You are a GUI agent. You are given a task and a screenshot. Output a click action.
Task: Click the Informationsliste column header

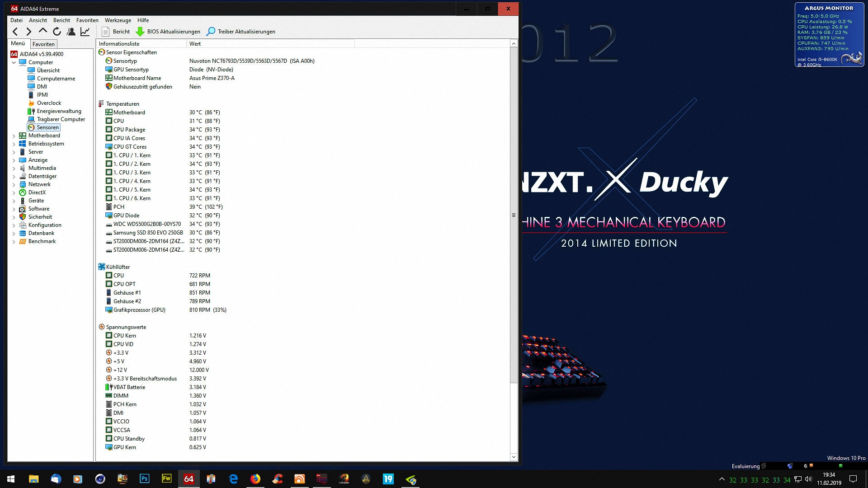[142, 44]
